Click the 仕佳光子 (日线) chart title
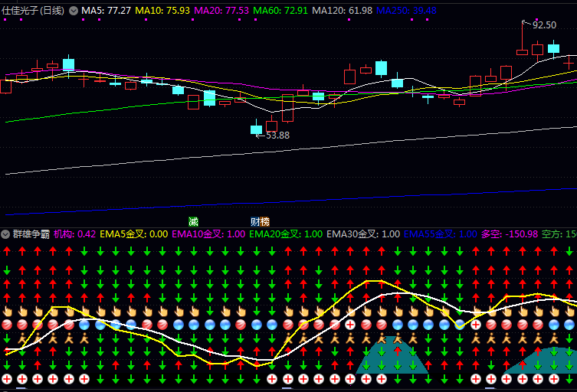Screen dimensions: 577x392 [33, 11]
